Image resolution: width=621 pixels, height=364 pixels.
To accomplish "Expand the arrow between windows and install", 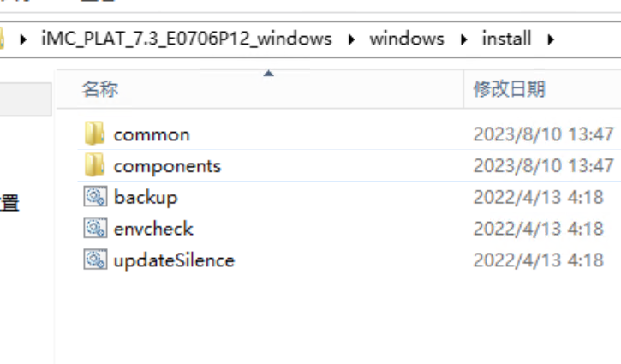I will click(463, 39).
